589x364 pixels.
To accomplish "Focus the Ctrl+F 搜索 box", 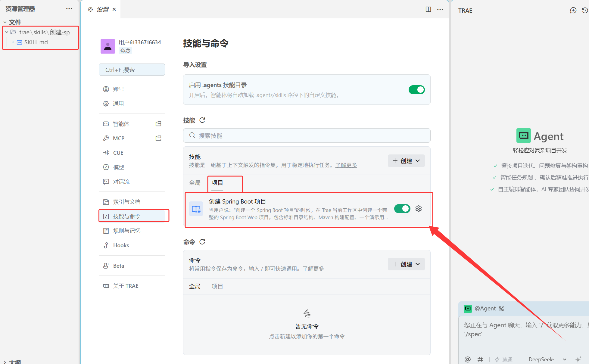I will click(132, 70).
